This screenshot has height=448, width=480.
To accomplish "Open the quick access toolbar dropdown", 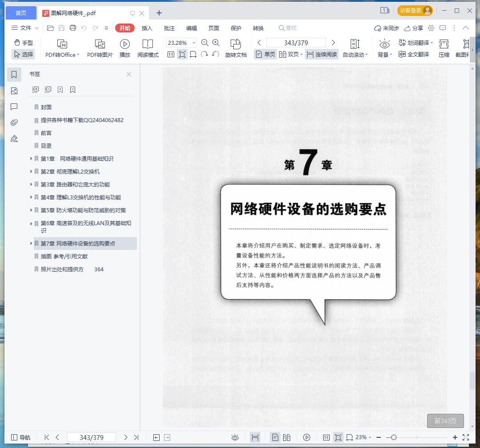I will pyautogui.click(x=106, y=28).
